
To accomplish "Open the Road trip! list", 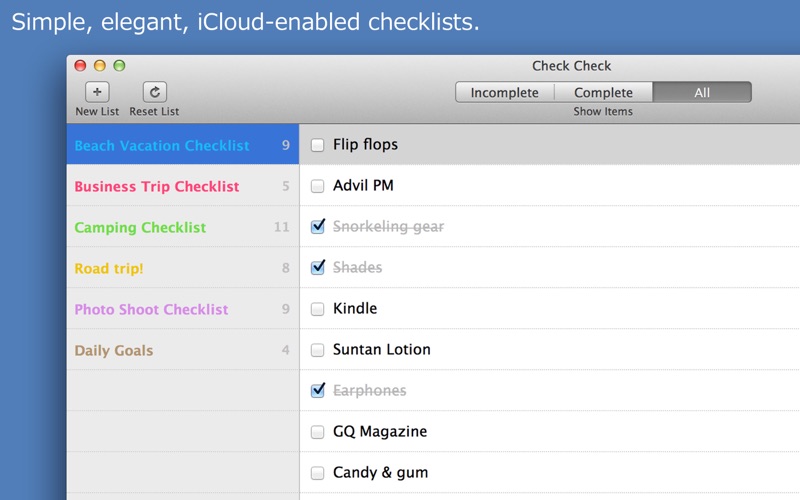I will tap(183, 268).
